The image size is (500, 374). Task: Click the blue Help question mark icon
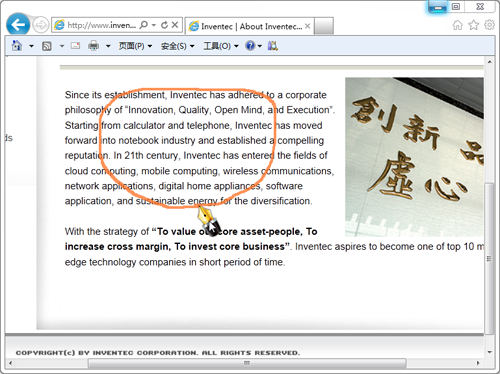tap(250, 46)
